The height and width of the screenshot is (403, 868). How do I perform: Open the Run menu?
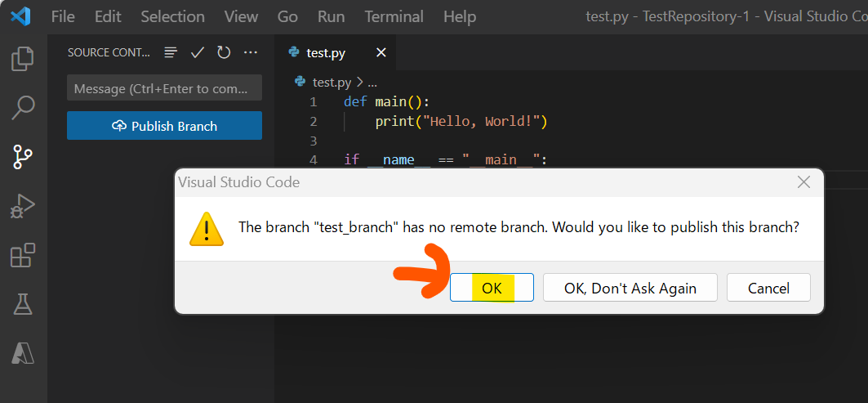(x=331, y=16)
